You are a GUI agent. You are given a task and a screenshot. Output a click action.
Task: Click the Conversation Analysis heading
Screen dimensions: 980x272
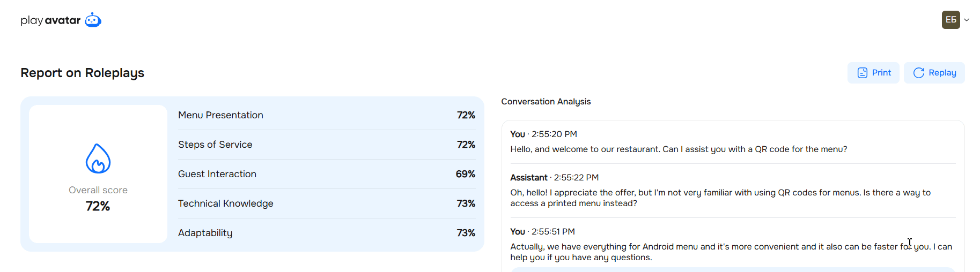tap(546, 102)
